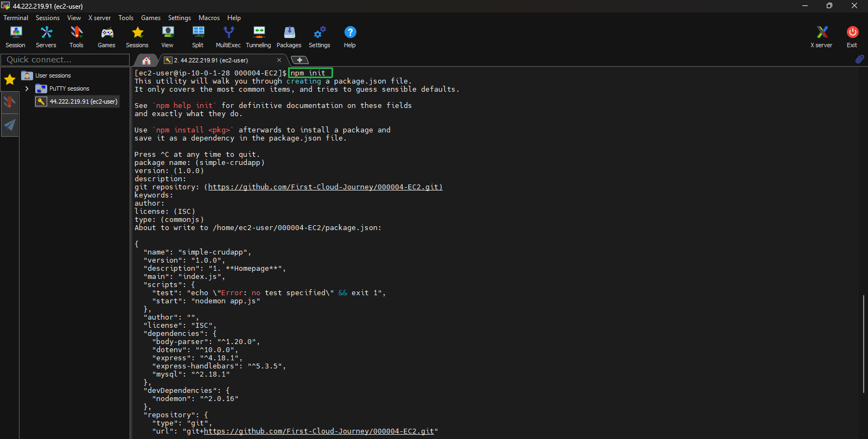This screenshot has width=868, height=439.
Task: Open the Tools toolbar icon
Action: 76,37
